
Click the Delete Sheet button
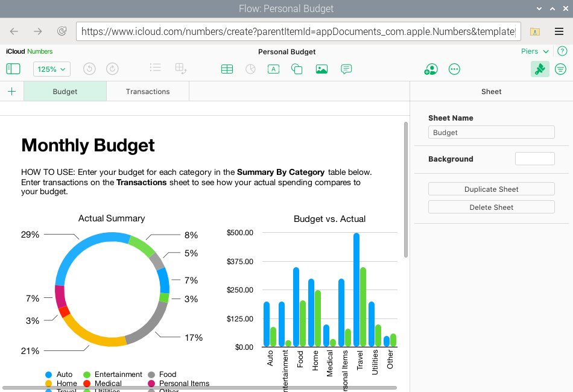491,207
